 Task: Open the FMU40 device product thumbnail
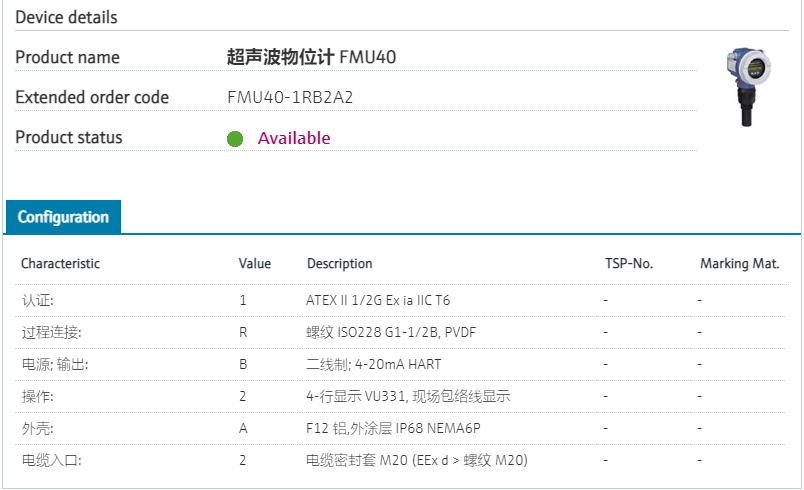pyautogui.click(x=750, y=92)
